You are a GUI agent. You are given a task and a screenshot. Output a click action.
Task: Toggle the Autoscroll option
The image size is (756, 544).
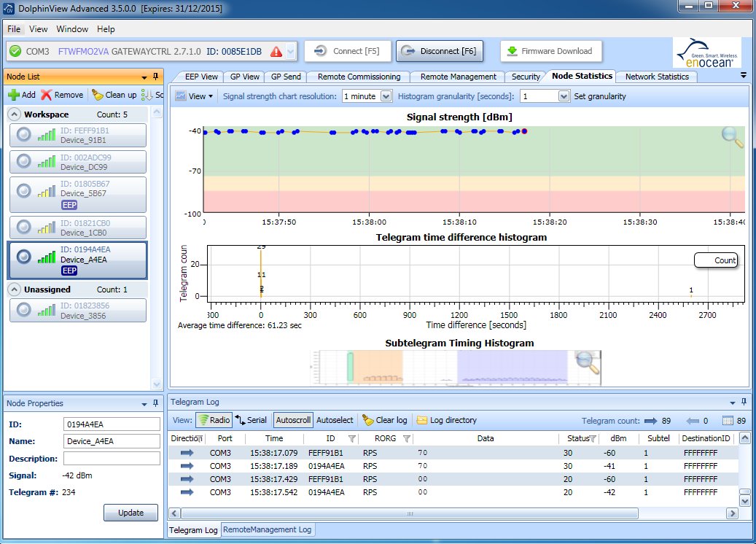[x=293, y=420]
